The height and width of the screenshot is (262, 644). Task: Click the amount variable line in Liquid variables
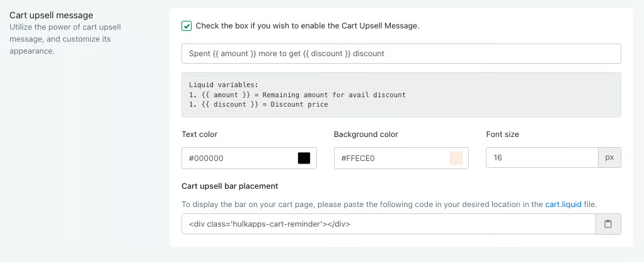point(297,95)
